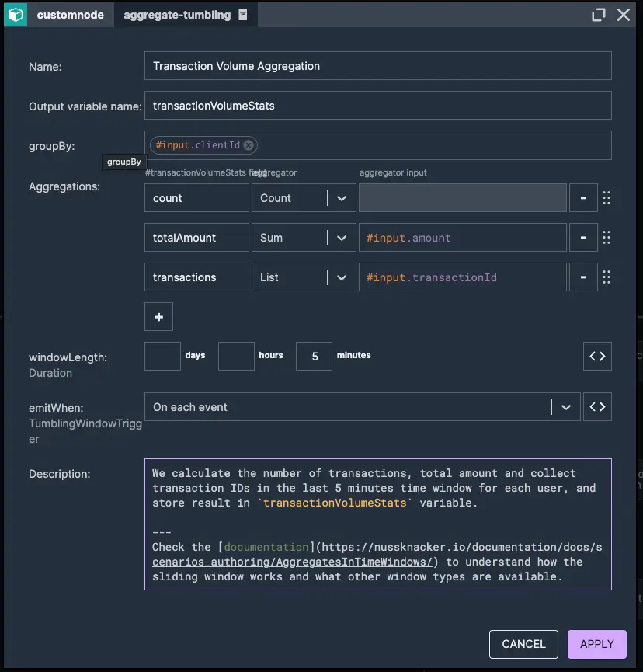Image resolution: width=643 pixels, height=672 pixels.
Task: Remove the #input.clientId groupBy chip
Action: tap(249, 145)
